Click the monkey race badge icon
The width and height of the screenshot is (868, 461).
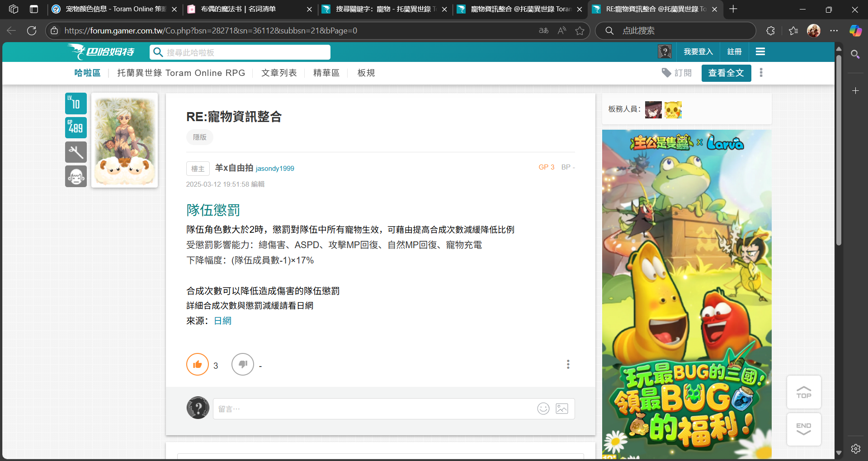click(x=76, y=176)
